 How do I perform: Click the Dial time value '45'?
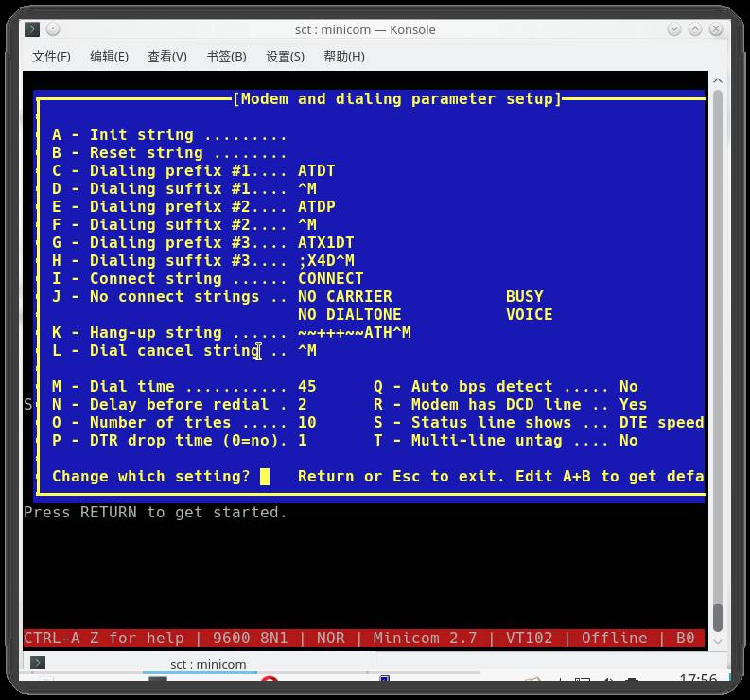pos(306,387)
